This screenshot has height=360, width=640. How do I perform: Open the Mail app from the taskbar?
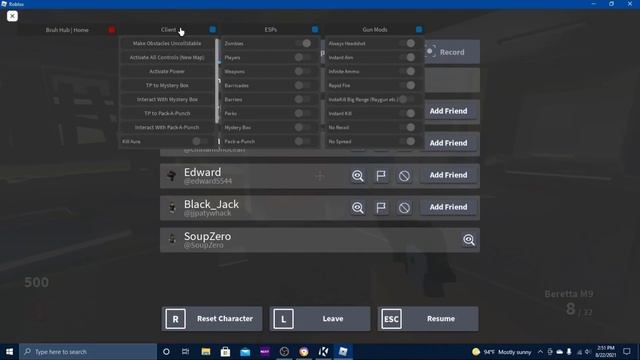coord(245,351)
